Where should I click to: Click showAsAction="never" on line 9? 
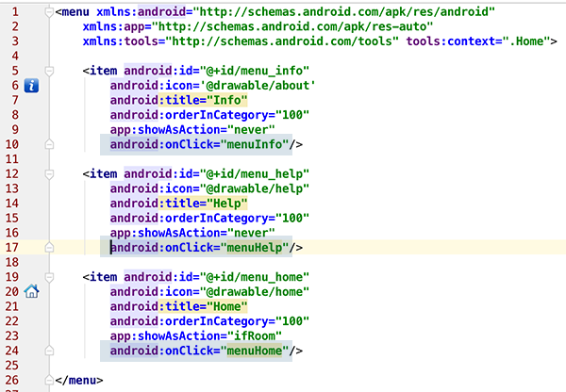206,130
